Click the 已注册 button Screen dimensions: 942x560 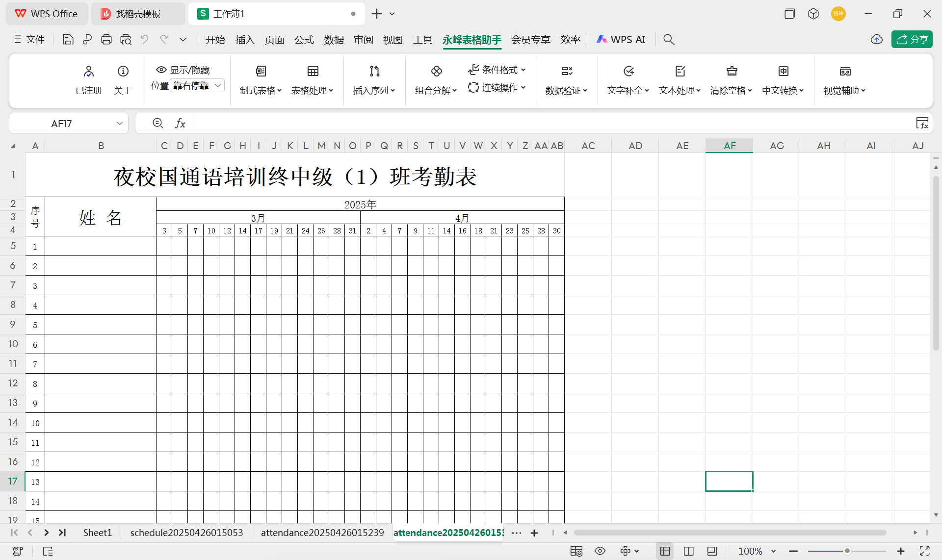[89, 79]
